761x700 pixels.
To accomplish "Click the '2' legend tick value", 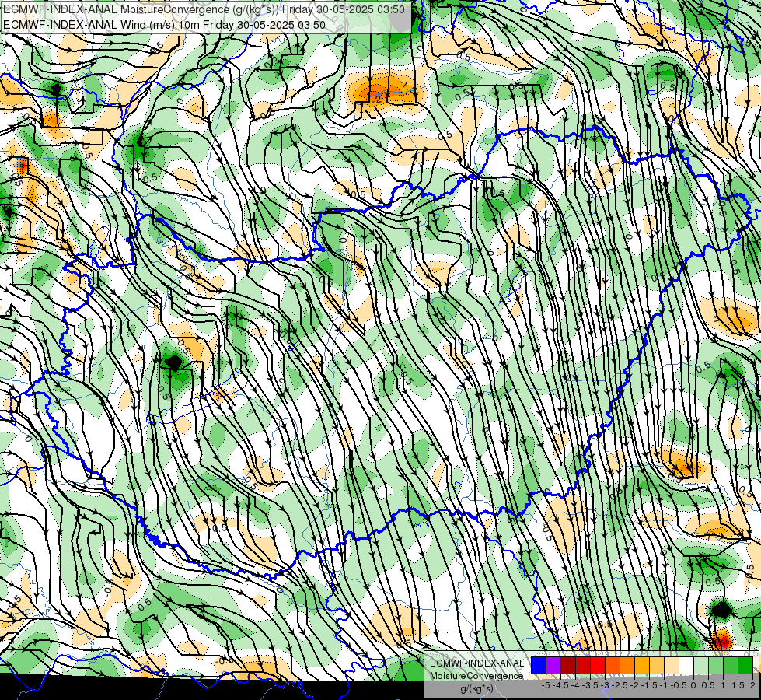I will [752, 685].
